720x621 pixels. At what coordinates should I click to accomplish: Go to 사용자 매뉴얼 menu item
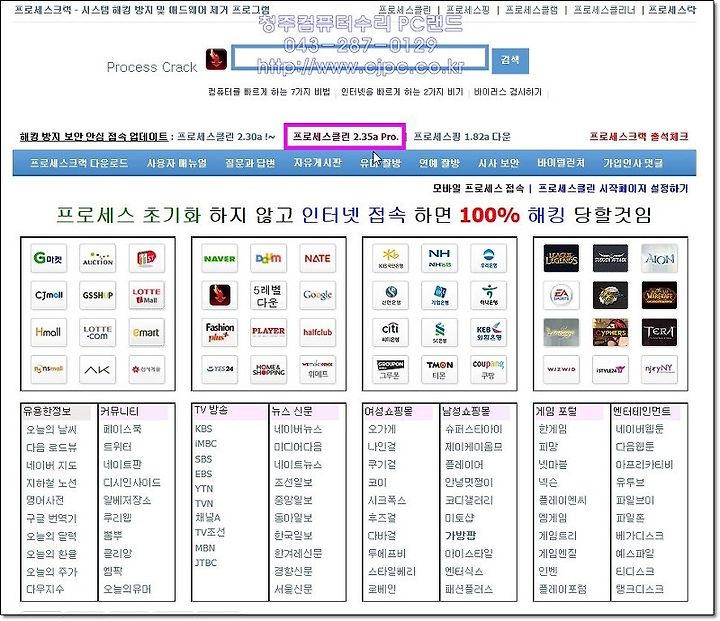click(177, 163)
